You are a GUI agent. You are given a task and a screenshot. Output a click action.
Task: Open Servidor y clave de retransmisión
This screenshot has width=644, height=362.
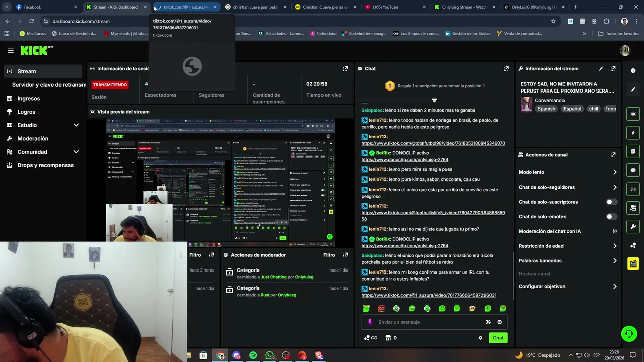(49, 85)
